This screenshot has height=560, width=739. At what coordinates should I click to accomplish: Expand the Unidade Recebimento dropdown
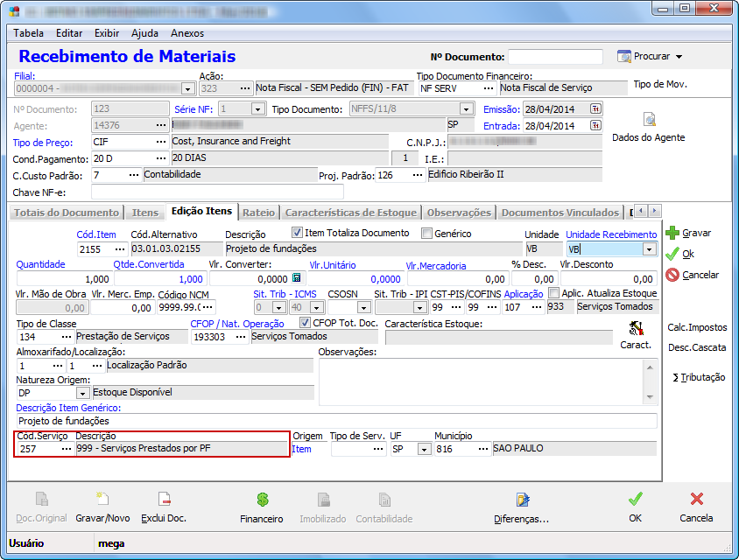(x=648, y=249)
